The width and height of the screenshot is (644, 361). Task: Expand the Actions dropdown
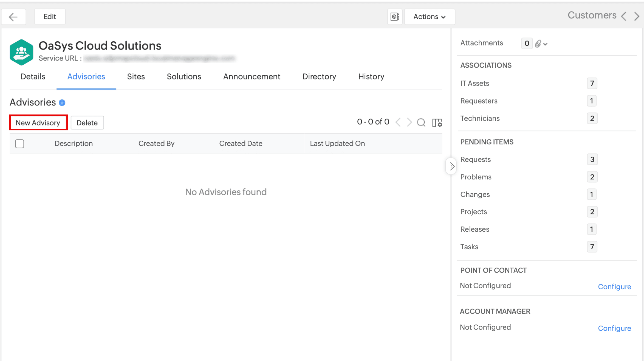pos(430,17)
